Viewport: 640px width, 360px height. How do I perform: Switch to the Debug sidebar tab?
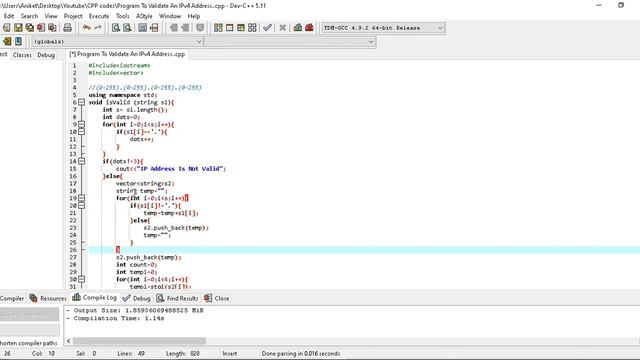click(46, 55)
